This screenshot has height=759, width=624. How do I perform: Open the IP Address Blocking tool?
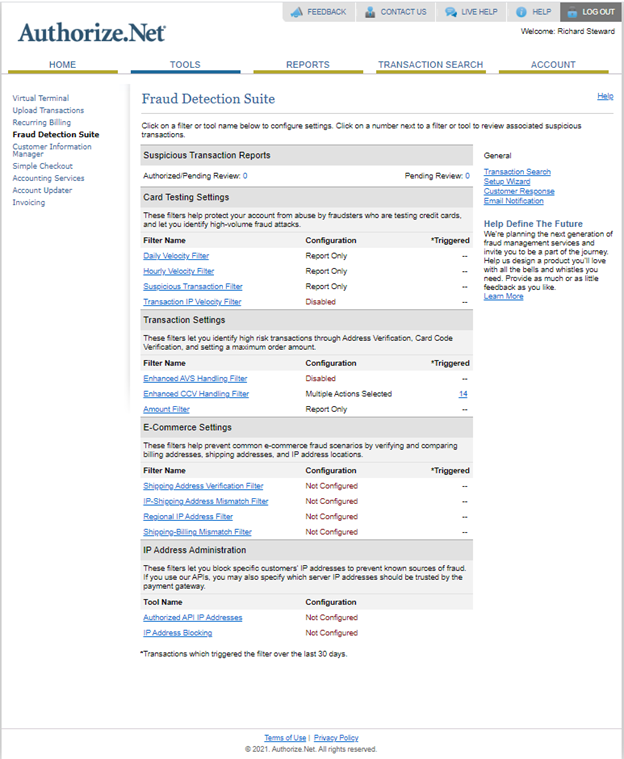pyautogui.click(x=178, y=633)
